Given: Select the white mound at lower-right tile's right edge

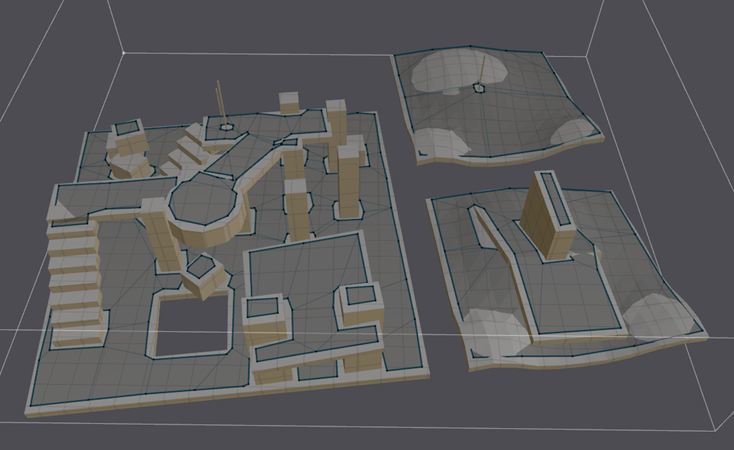Looking at the screenshot, I should [x=662, y=316].
